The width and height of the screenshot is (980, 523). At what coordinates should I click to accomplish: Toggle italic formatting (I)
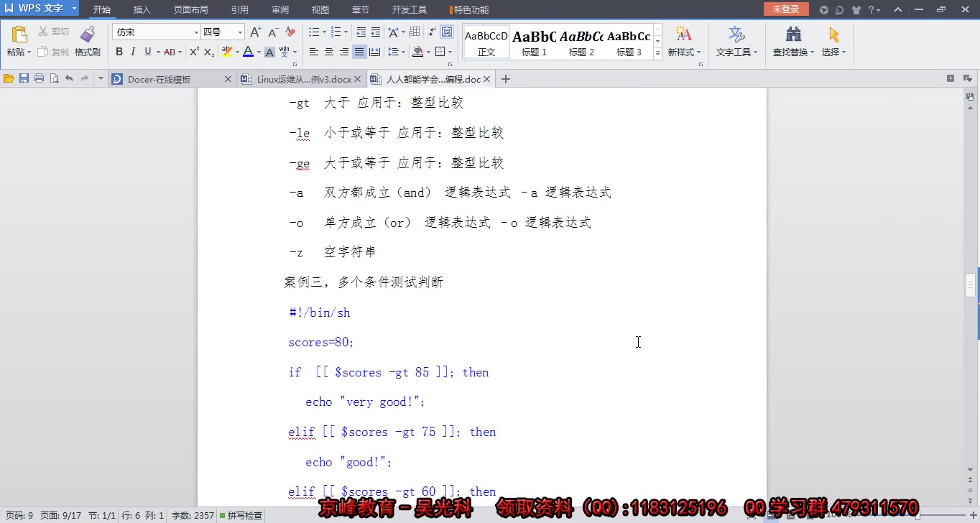133,52
